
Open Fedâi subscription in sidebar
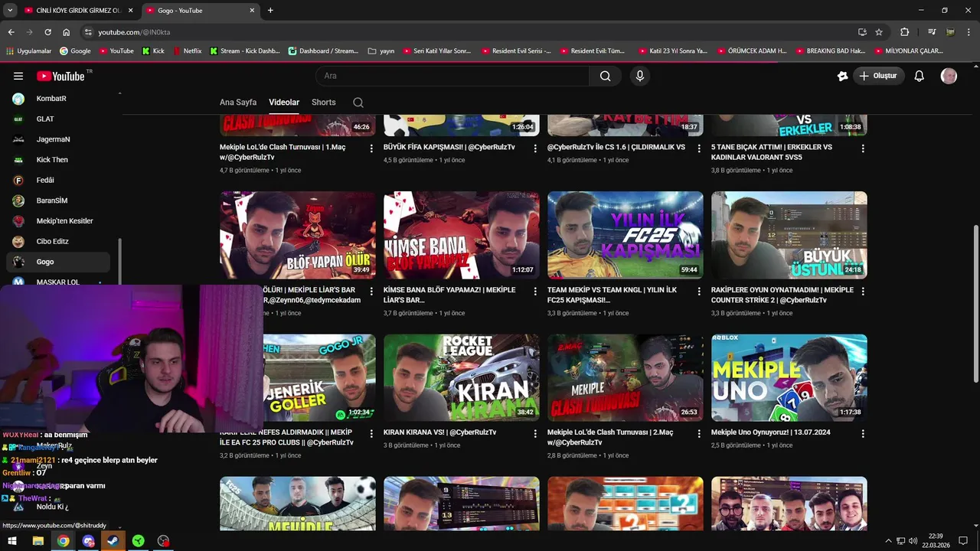58,181
